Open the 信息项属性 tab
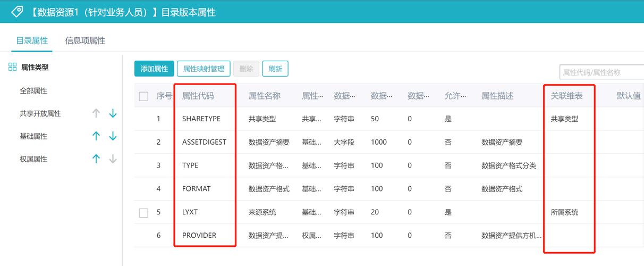644x266 pixels. coord(85,40)
